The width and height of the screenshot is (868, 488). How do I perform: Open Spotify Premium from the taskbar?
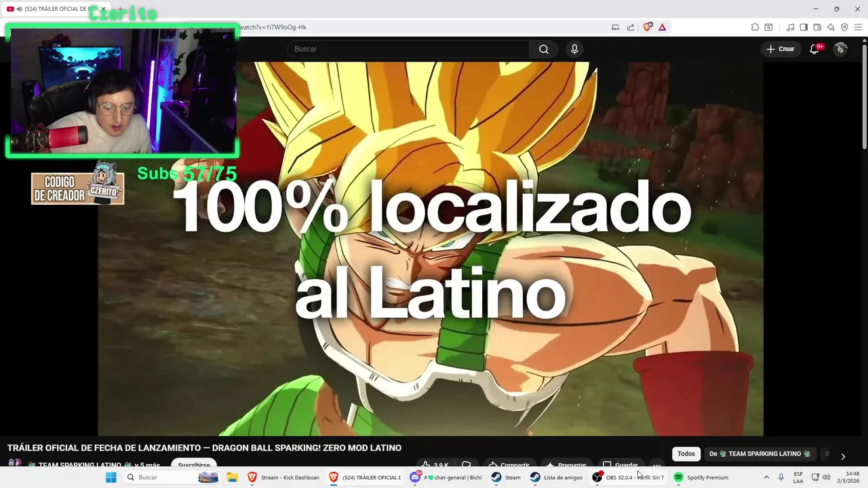[701, 477]
